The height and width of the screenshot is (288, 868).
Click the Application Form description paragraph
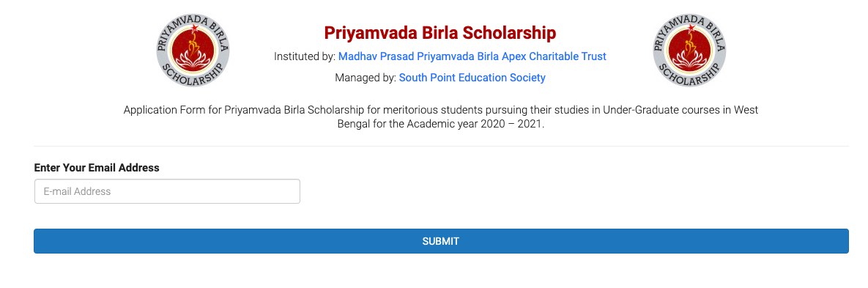(441, 117)
